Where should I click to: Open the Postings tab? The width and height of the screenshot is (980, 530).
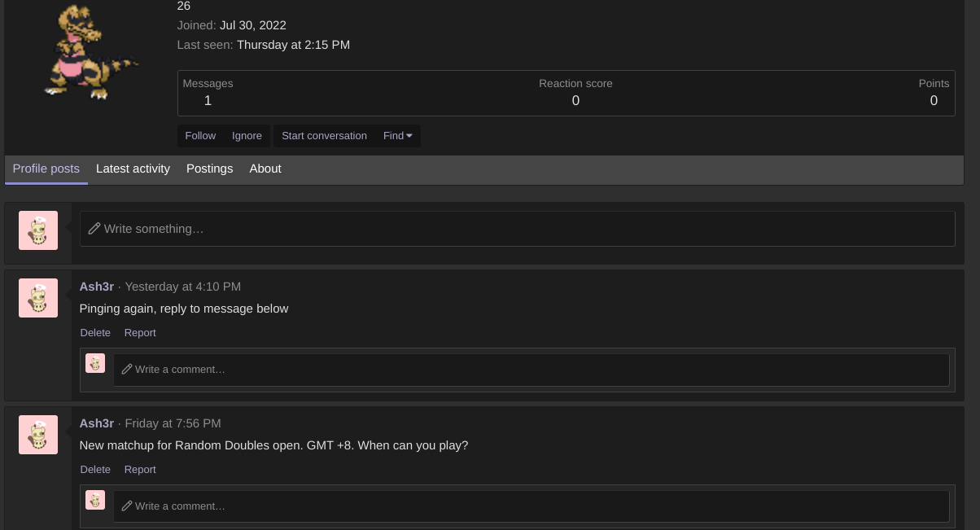click(x=210, y=169)
